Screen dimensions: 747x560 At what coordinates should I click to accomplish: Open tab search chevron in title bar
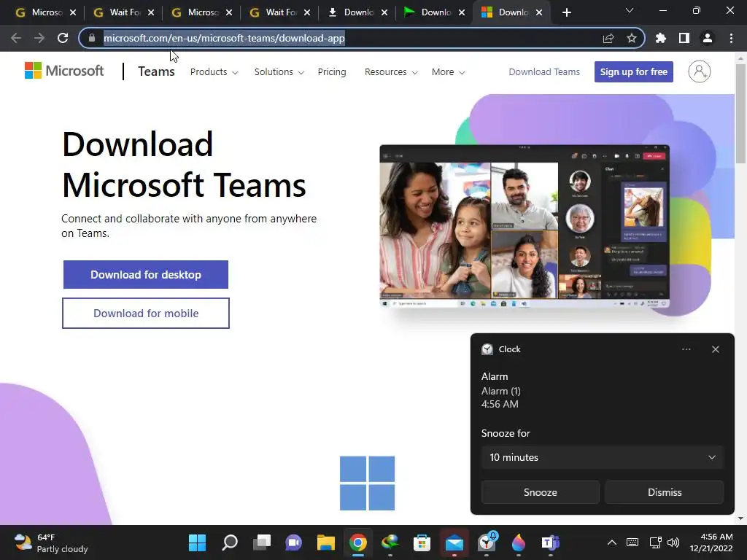(630, 10)
